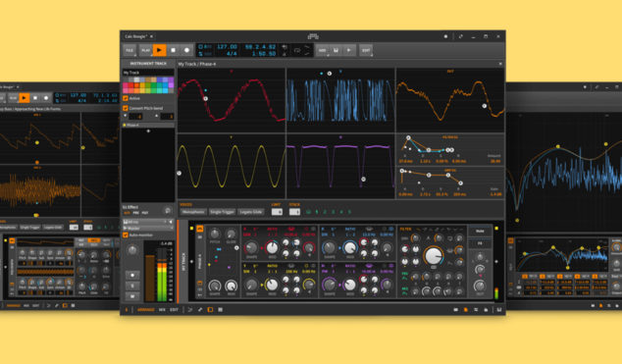
Task: Click the Phase-4 output level knob
Action: [x=479, y=286]
